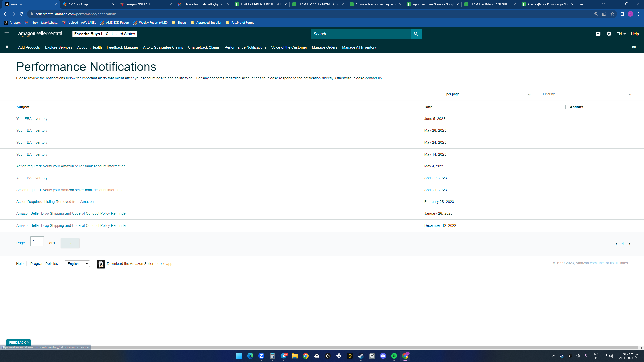The width and height of the screenshot is (644, 362).
Task: Click the page number input field
Action: [37, 241]
